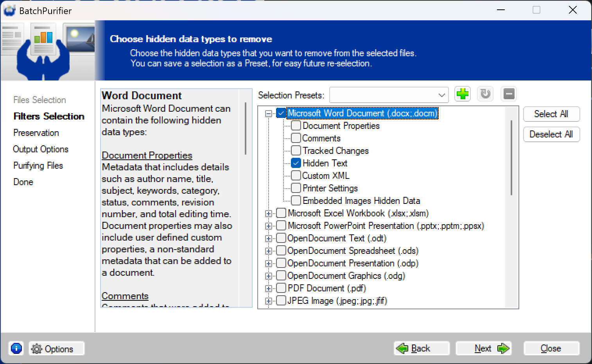Click the Close button at bottom right
Image resolution: width=592 pixels, height=364 pixels.
coord(551,348)
